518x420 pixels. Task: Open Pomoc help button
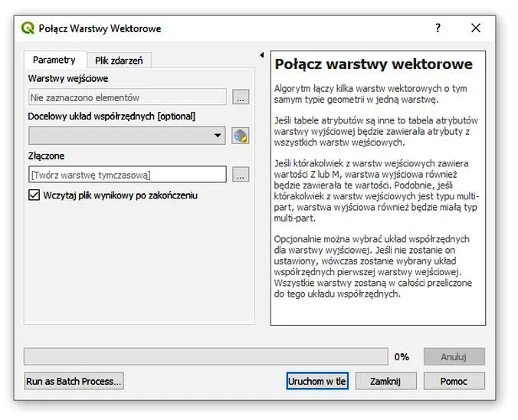454,381
